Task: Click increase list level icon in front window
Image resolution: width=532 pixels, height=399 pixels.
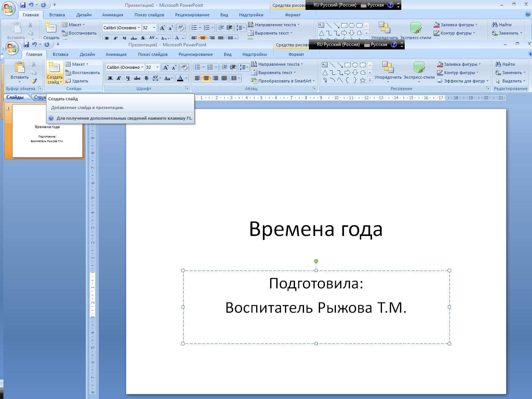Action: pos(233,67)
